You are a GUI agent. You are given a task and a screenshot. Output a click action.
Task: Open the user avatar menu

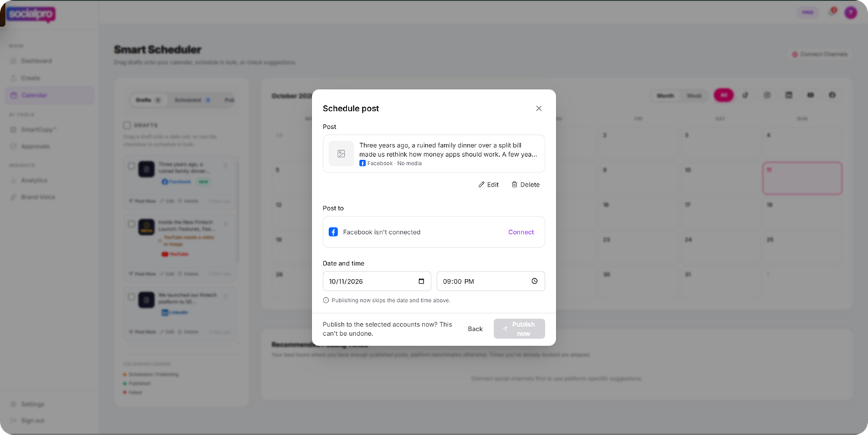click(850, 13)
